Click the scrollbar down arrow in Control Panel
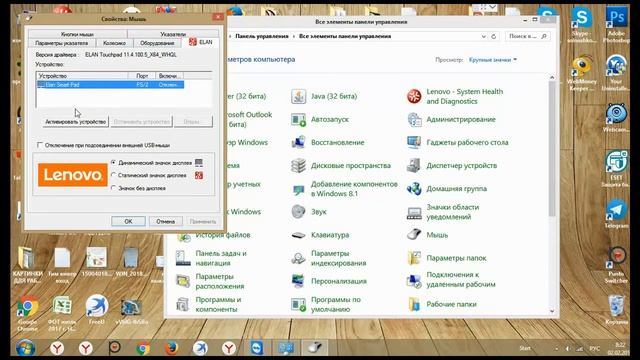 point(552,311)
